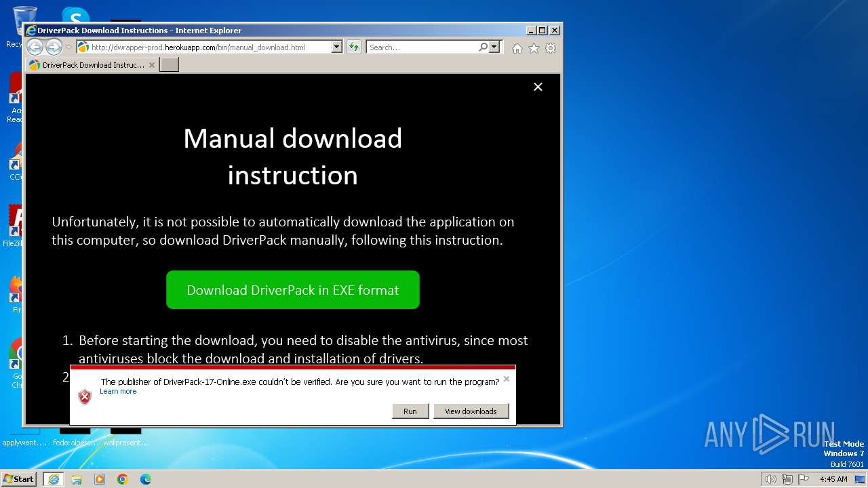Click the Internet Explorer back arrow
Image resolution: width=868 pixels, height=488 pixels.
point(35,47)
